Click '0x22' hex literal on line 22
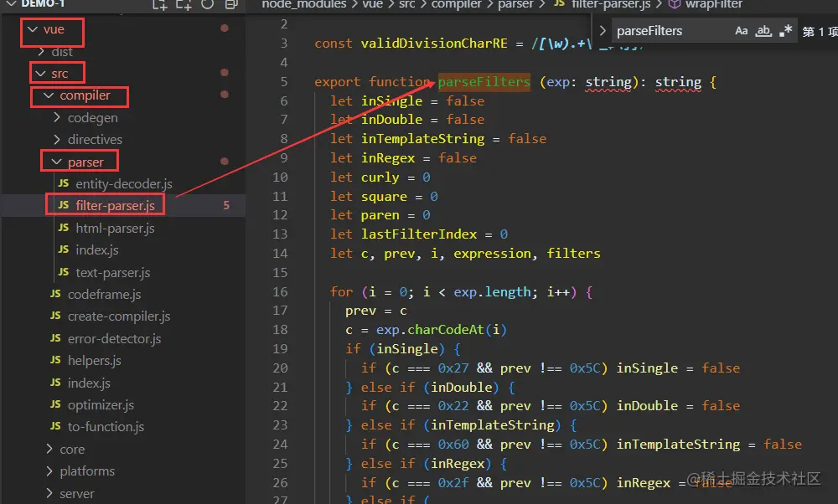The width and height of the screenshot is (838, 504). point(453,406)
